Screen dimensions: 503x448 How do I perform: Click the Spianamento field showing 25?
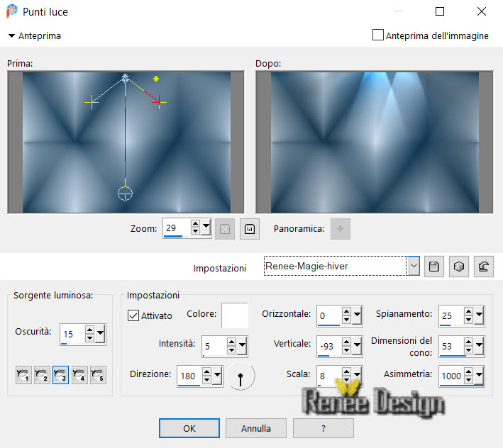[451, 315]
